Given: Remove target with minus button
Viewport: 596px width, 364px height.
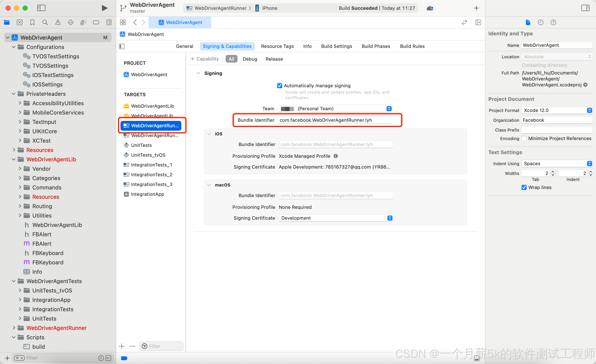Looking at the screenshot, I should [132, 346].
